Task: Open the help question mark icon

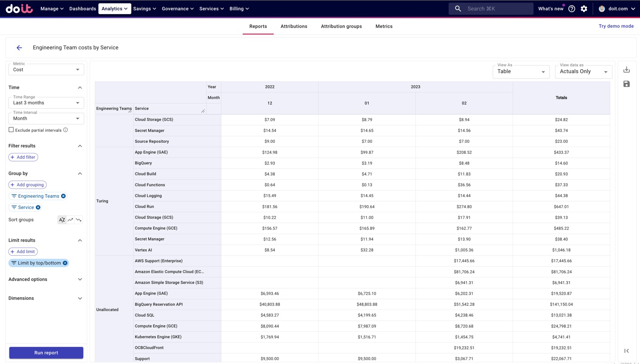Action: pyautogui.click(x=572, y=8)
